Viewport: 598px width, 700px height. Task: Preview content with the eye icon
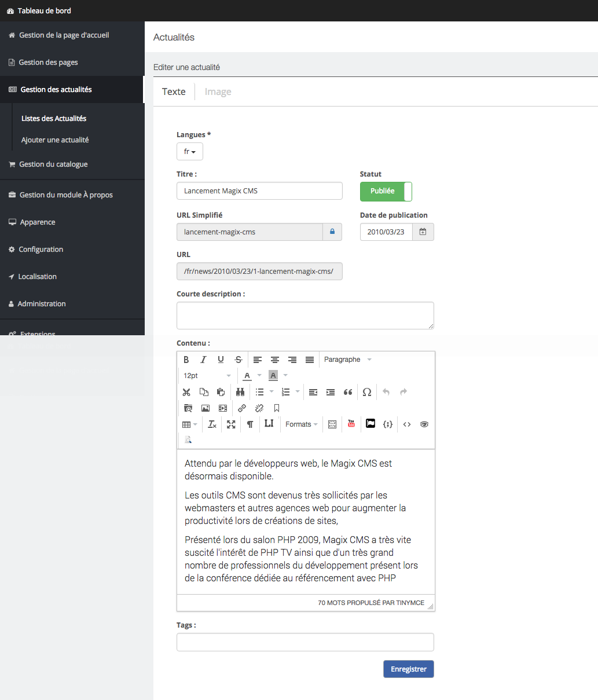pyautogui.click(x=424, y=424)
